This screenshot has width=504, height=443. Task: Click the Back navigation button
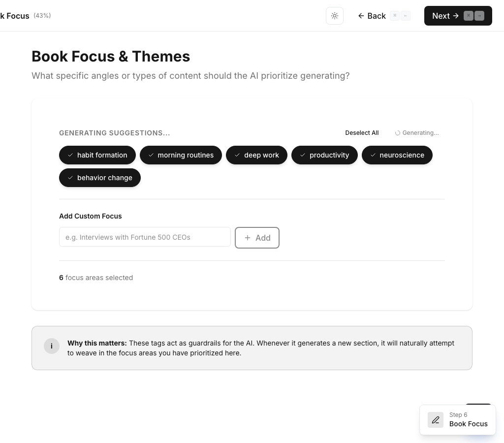(372, 16)
